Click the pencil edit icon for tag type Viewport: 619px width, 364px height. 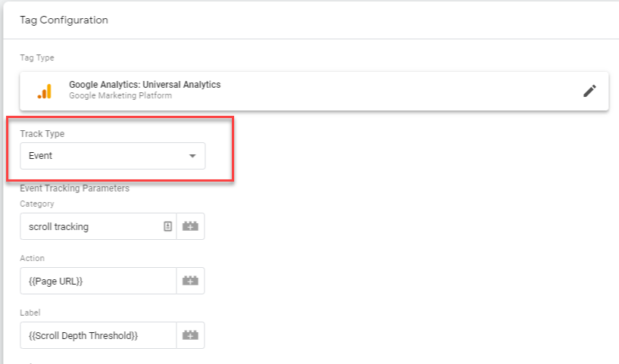pos(589,91)
